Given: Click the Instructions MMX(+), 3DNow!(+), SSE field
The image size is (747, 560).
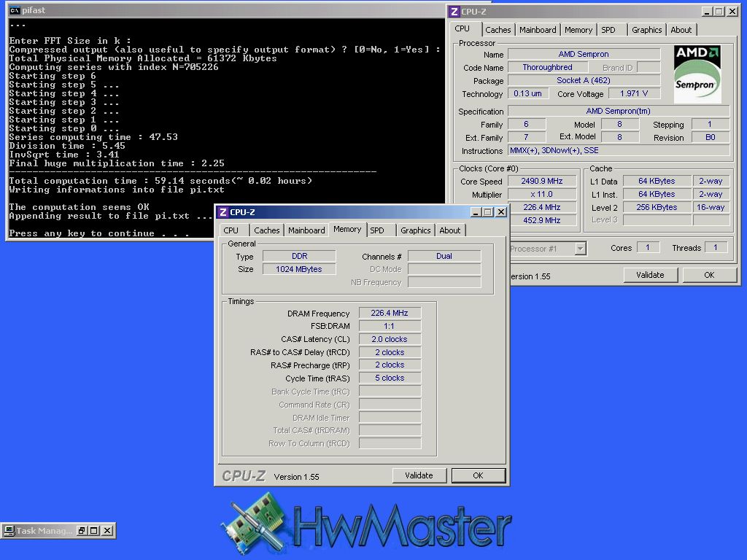Looking at the screenshot, I should (x=619, y=150).
